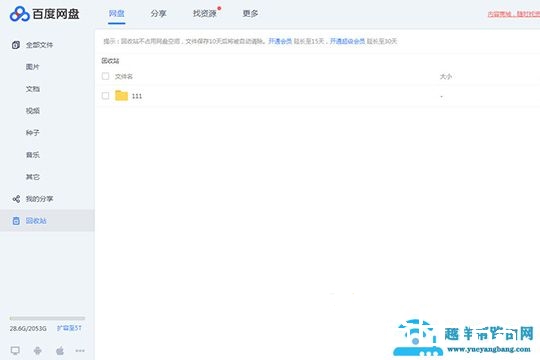540x360 pixels.
Task: Click the desktop client monitor icon
Action: (15, 351)
